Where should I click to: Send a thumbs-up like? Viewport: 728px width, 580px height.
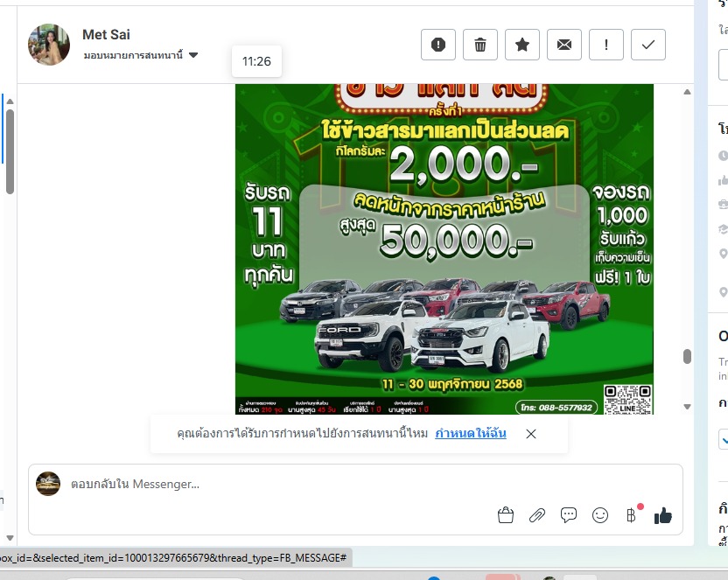pos(663,515)
